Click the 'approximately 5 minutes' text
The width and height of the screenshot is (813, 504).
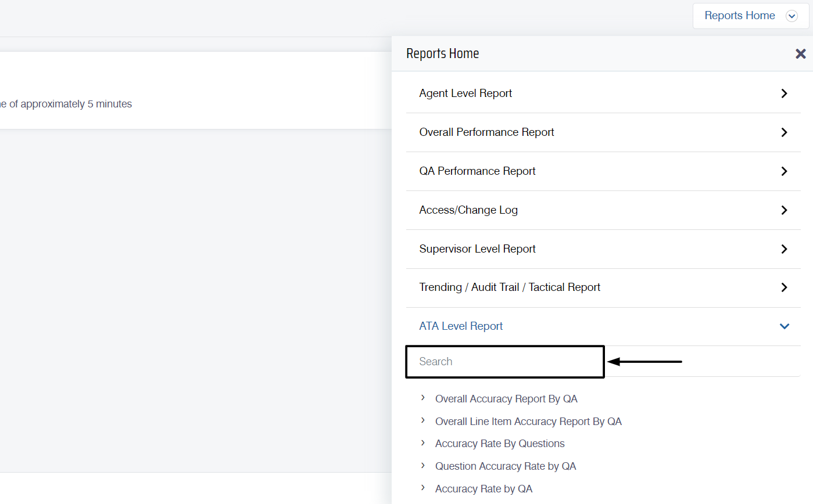(76, 105)
